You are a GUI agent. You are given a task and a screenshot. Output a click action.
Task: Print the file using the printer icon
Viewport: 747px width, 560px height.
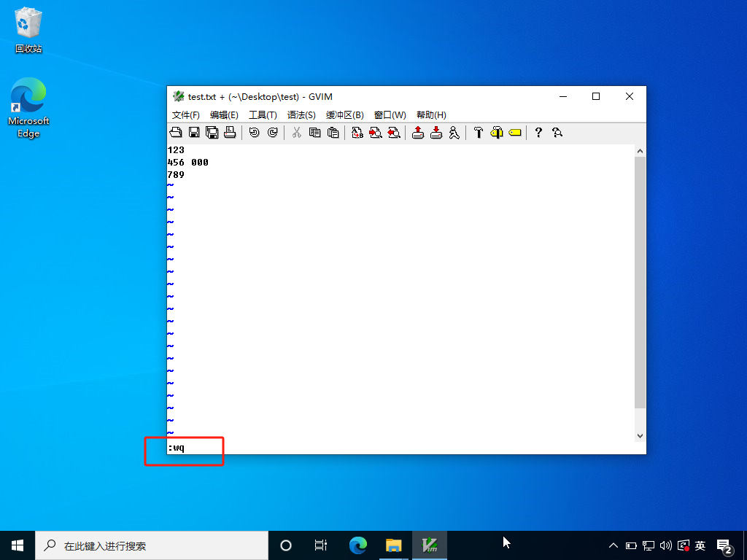[x=230, y=133]
